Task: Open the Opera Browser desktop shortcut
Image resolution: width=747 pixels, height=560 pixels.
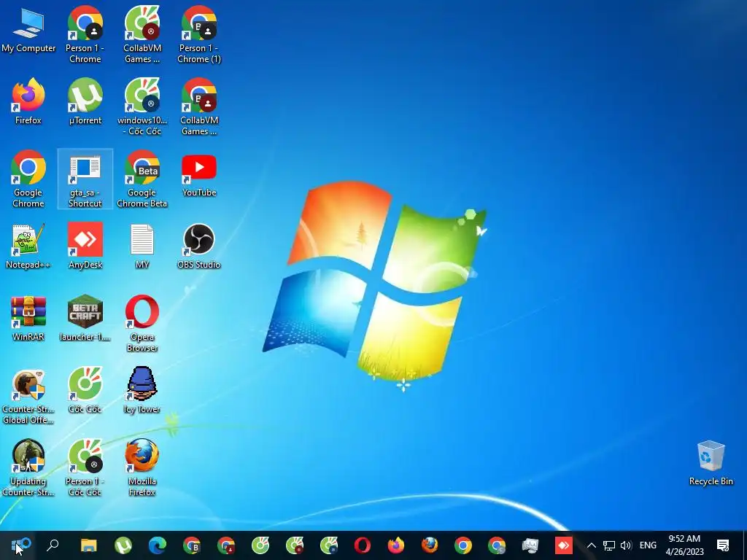Action: tap(142, 324)
